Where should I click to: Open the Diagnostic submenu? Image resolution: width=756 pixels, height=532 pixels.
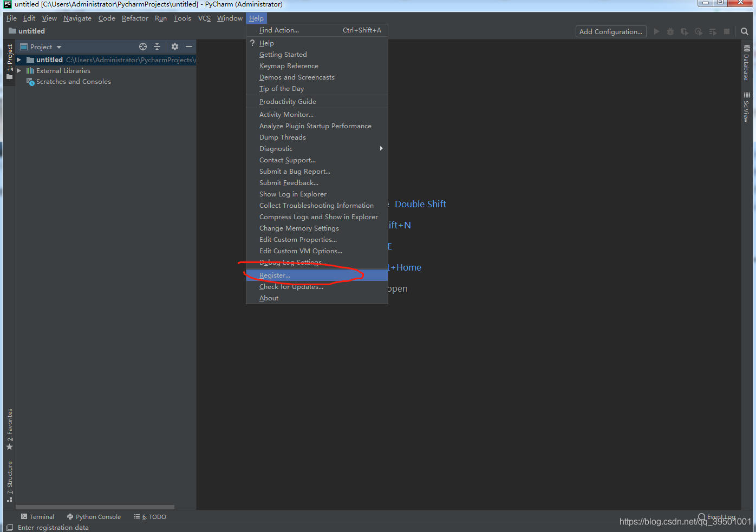tap(317, 149)
